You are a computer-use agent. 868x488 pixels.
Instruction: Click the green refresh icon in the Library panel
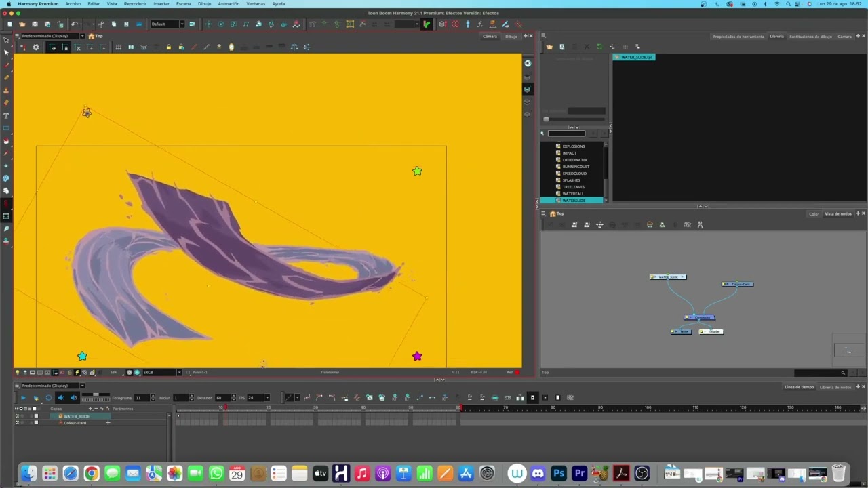tap(599, 47)
